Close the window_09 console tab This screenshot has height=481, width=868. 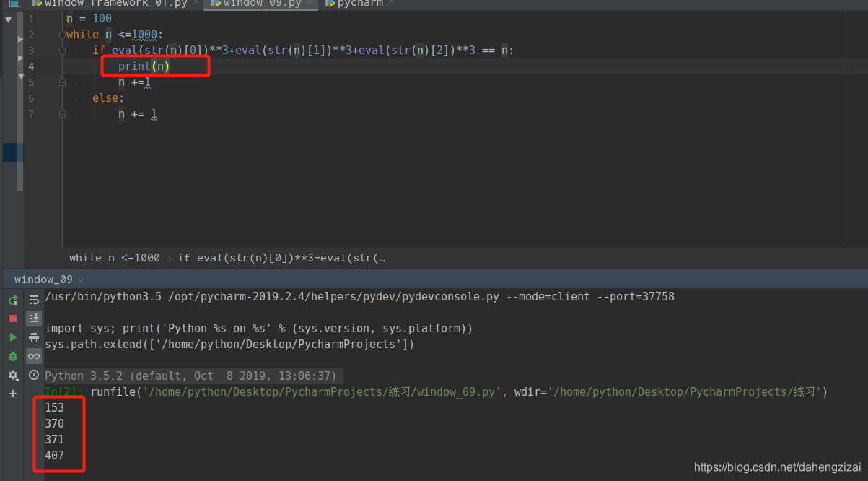coord(81,280)
